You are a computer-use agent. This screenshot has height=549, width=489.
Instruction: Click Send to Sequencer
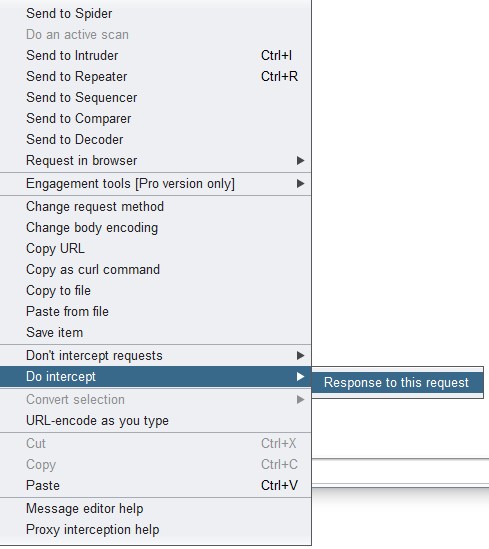coord(155,98)
